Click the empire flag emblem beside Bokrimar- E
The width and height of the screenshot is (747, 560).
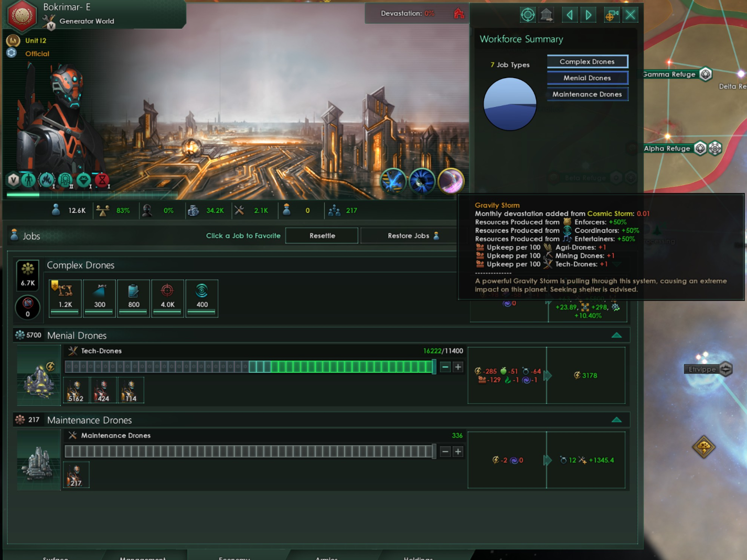point(22,15)
